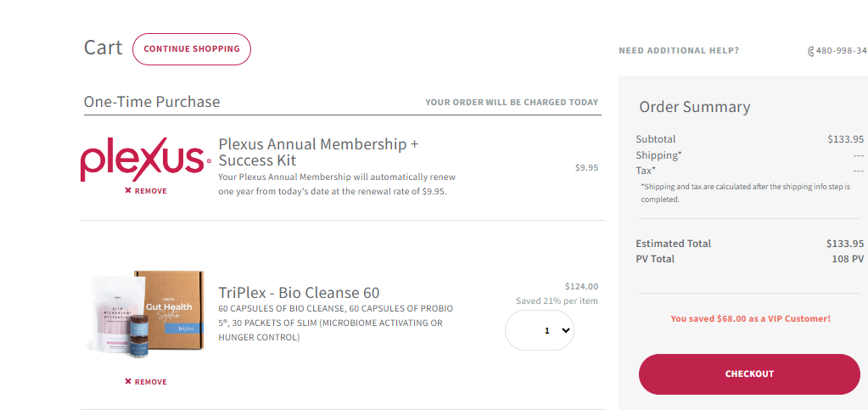This screenshot has height=410, width=868.
Task: Click the $124.00 TriPlex price
Action: point(581,286)
